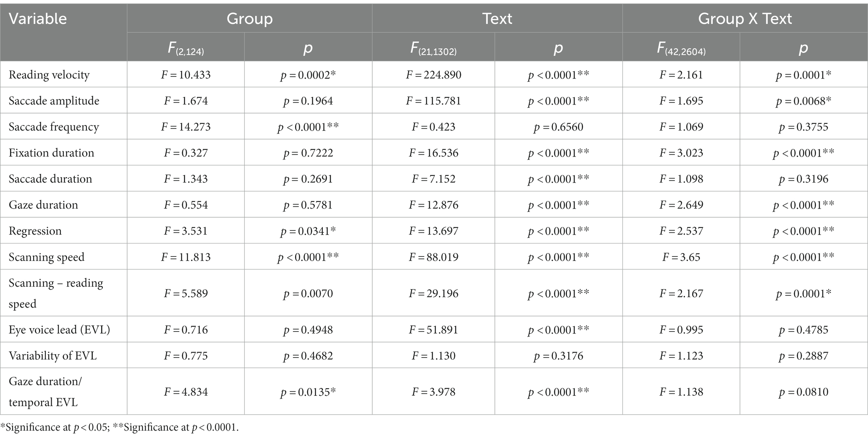Click the p = 0.0341* cell
Viewport: 868px width, 439px height.
click(x=309, y=231)
